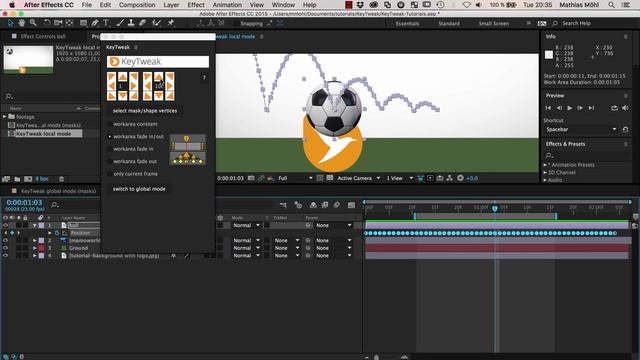Select the Eraser tool

click(x=142, y=23)
